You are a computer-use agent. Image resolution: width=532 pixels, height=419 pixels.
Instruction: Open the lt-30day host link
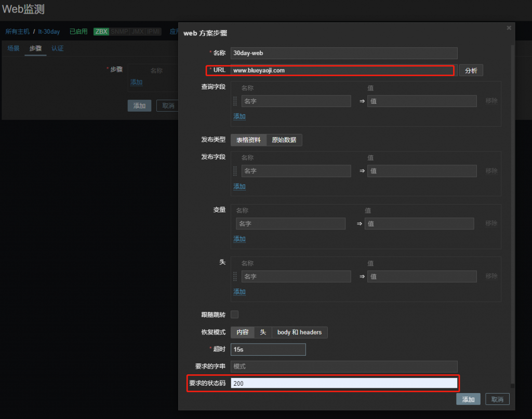pyautogui.click(x=49, y=32)
